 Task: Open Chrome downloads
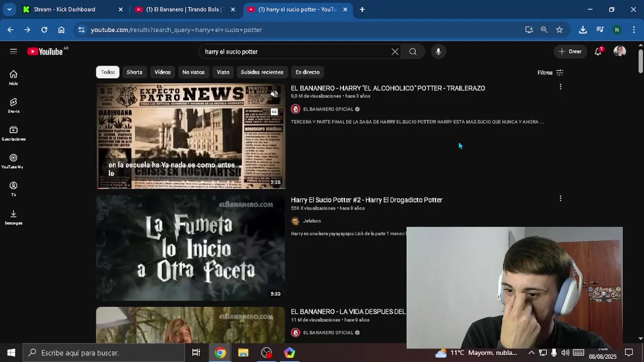[583, 30]
